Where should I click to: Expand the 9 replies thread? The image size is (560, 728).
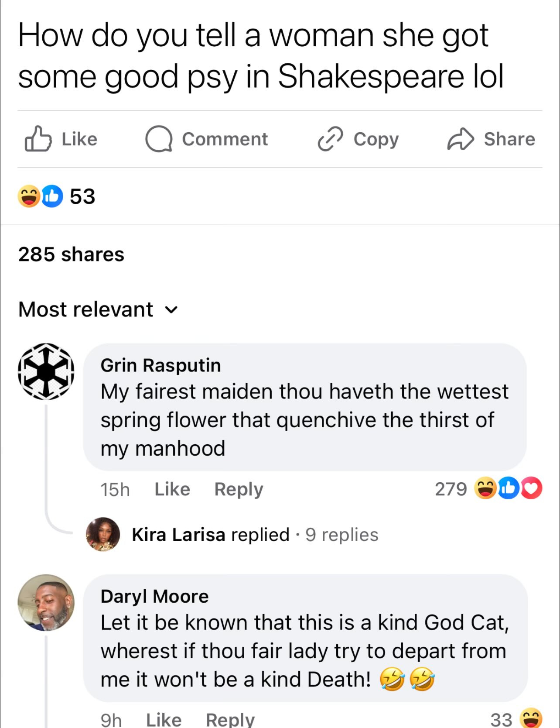341,535
